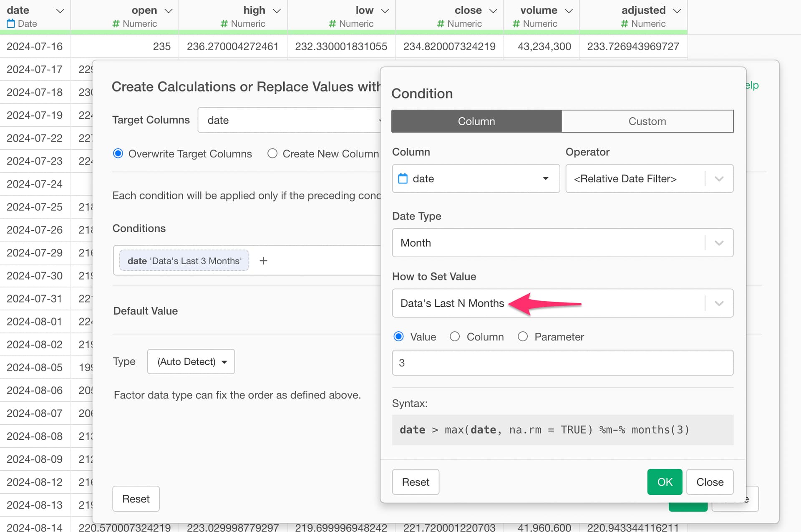Click cell 235 in open column
The height and width of the screenshot is (532, 801).
pyautogui.click(x=125, y=46)
